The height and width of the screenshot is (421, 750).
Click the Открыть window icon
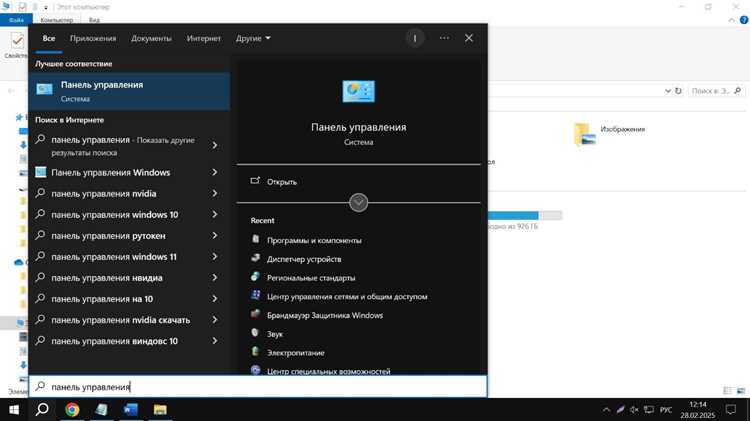coord(255,181)
